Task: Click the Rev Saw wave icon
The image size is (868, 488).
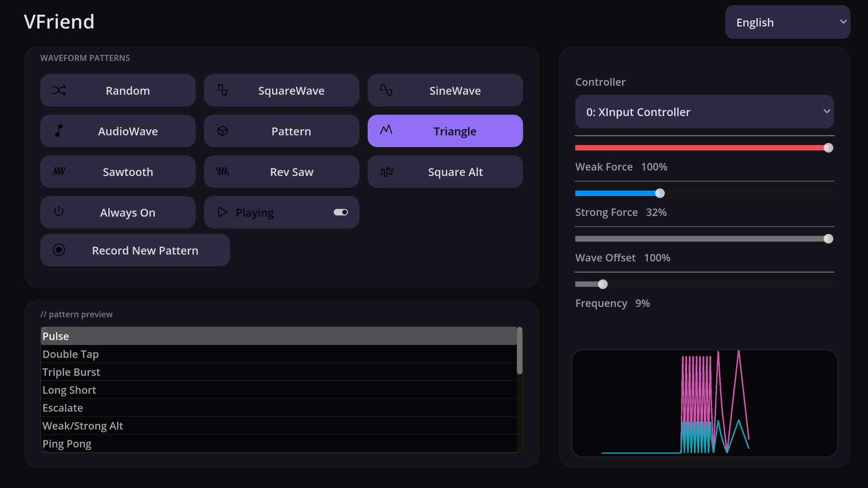Action: (x=222, y=171)
